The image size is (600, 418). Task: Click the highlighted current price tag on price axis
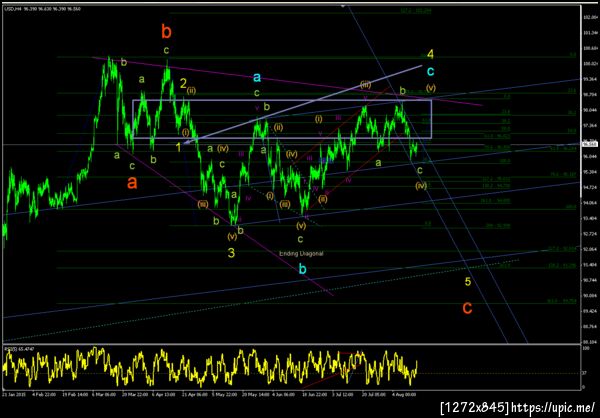(588, 144)
